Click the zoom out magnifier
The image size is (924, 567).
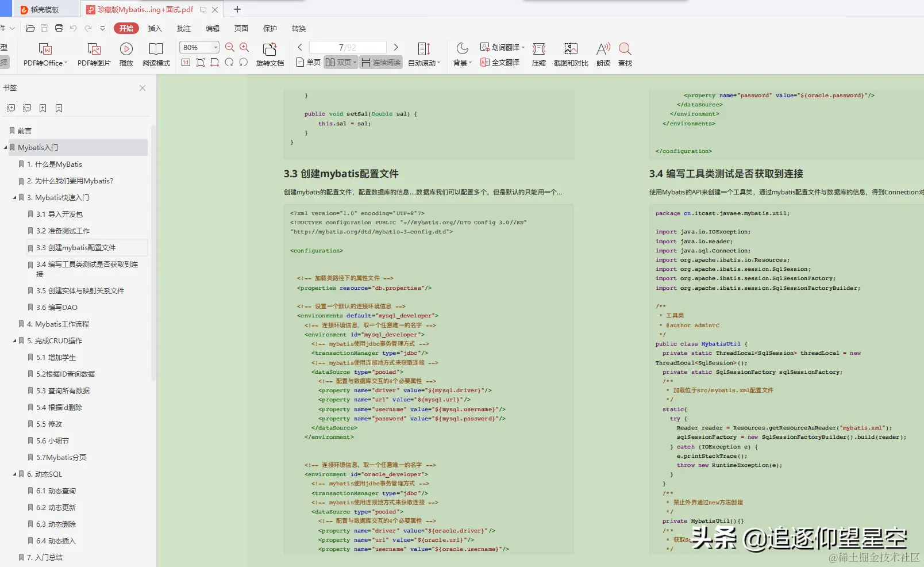click(230, 47)
